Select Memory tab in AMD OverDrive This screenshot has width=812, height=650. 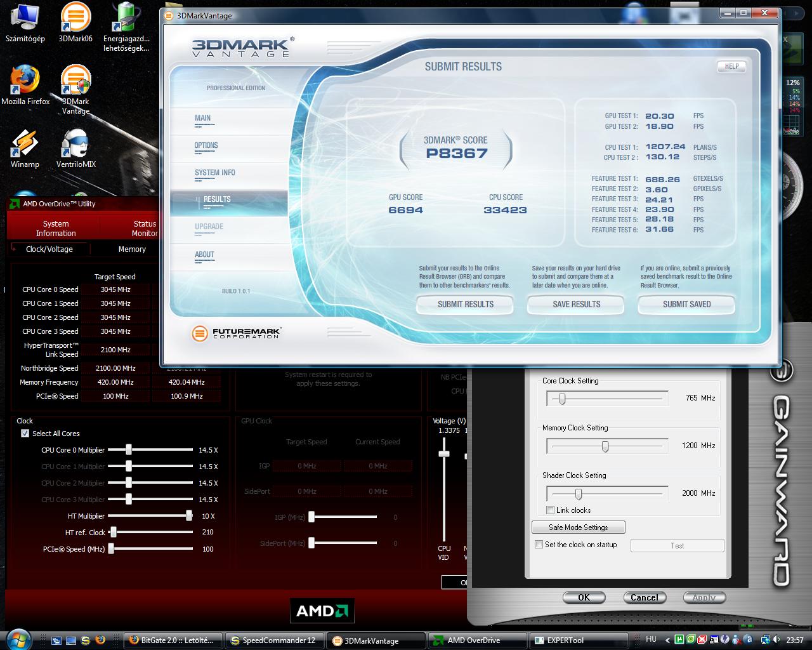tap(132, 249)
